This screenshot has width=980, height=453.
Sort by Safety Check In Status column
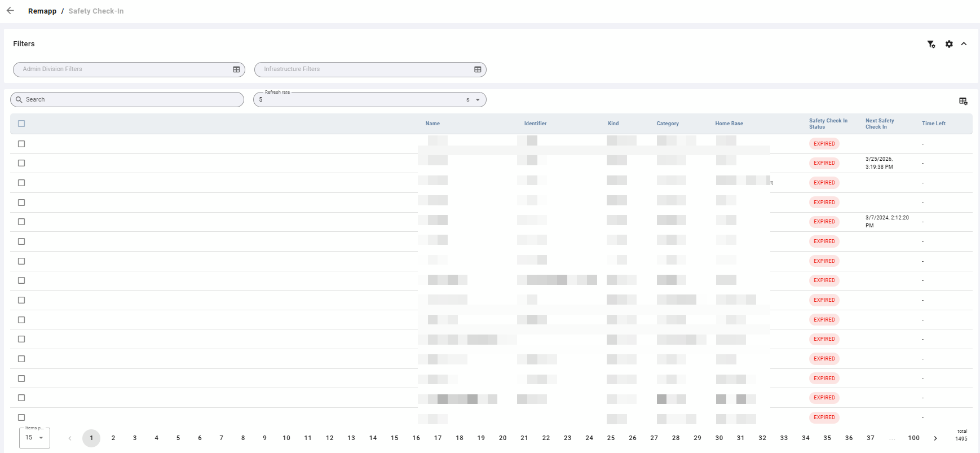828,124
